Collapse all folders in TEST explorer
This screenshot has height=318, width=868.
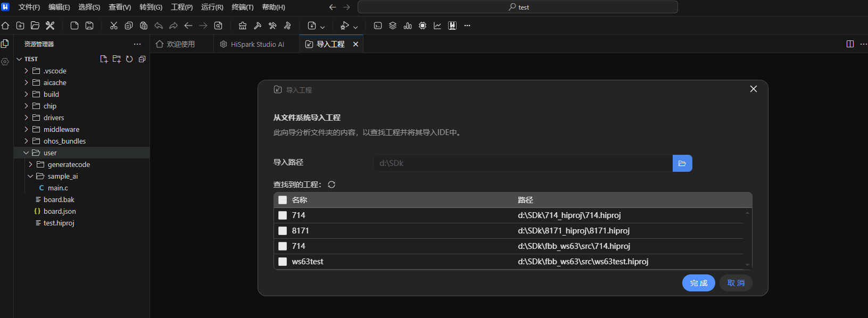click(142, 59)
